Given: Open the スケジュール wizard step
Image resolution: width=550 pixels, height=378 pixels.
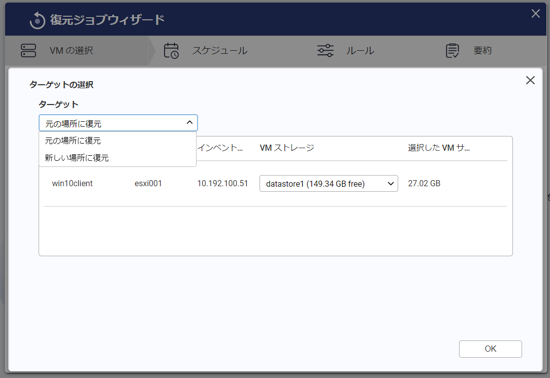Looking at the screenshot, I should pyautogui.click(x=220, y=50).
